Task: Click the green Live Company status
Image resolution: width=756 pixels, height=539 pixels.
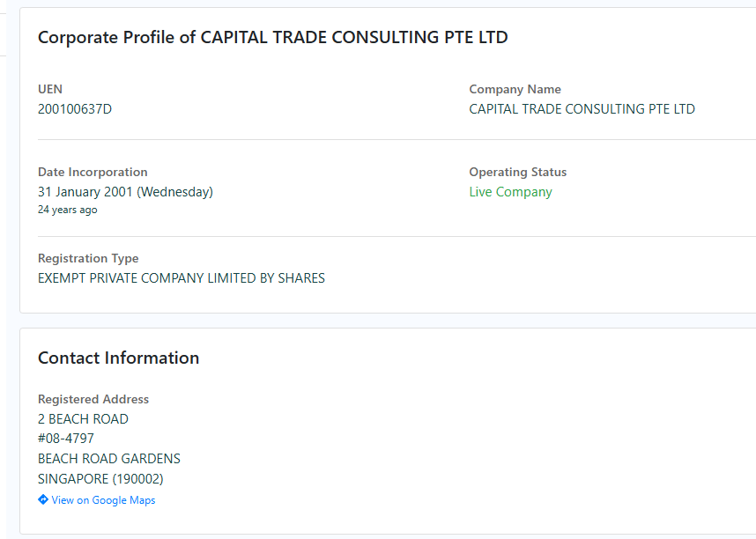Action: 510,192
